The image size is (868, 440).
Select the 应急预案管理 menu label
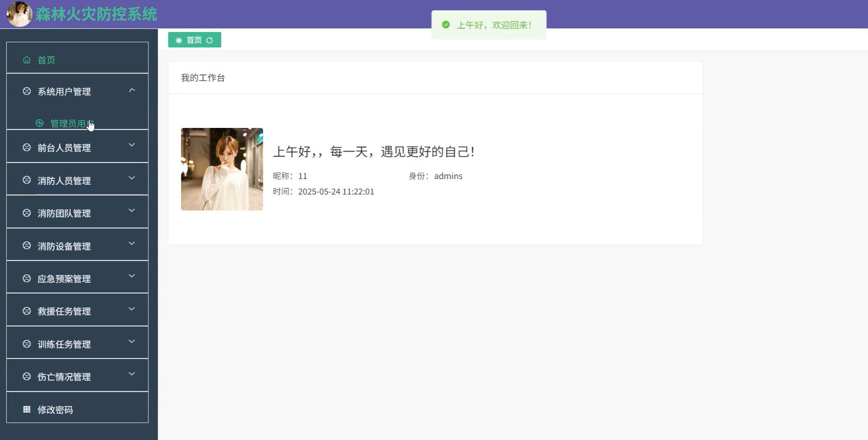click(x=64, y=279)
